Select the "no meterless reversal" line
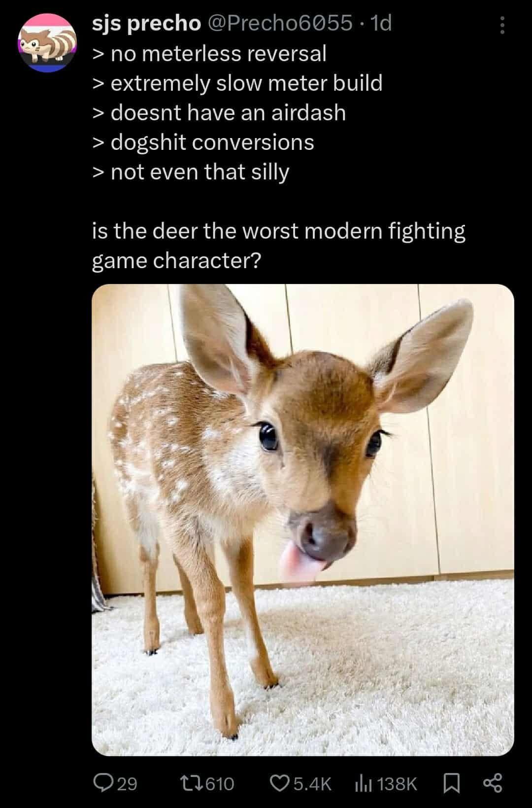532x808 pixels. (x=209, y=53)
